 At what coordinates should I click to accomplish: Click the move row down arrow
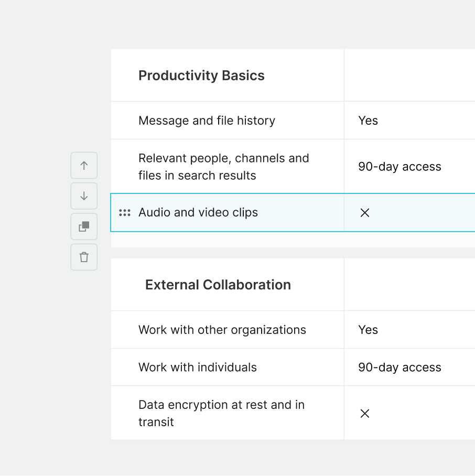click(x=84, y=196)
